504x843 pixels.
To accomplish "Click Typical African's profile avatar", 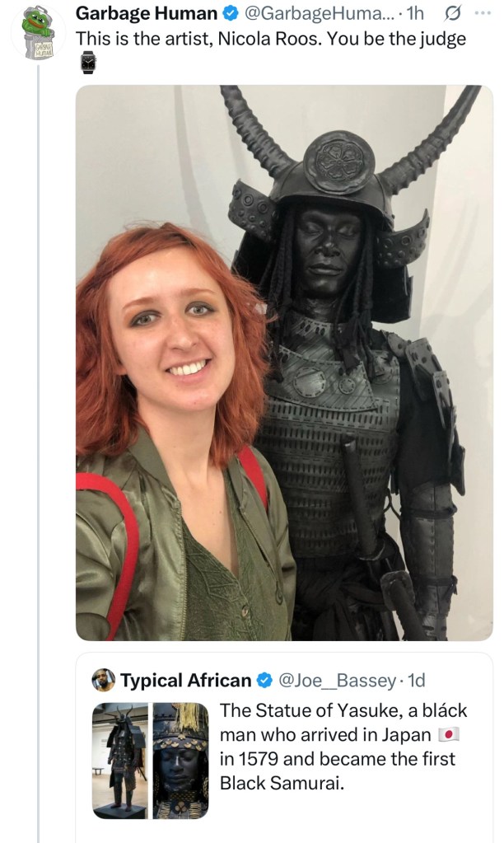I will (x=103, y=680).
